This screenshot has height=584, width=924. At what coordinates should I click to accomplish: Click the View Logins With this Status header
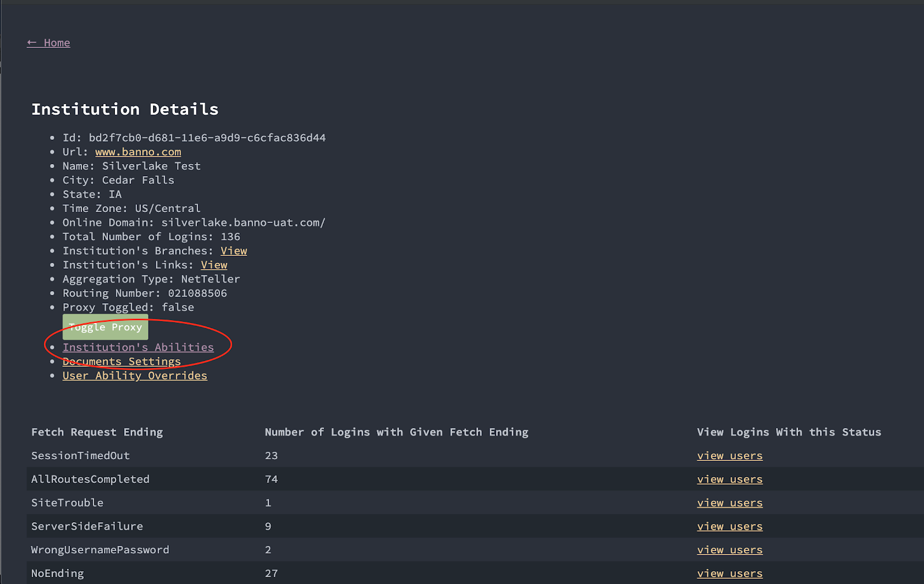coord(789,432)
